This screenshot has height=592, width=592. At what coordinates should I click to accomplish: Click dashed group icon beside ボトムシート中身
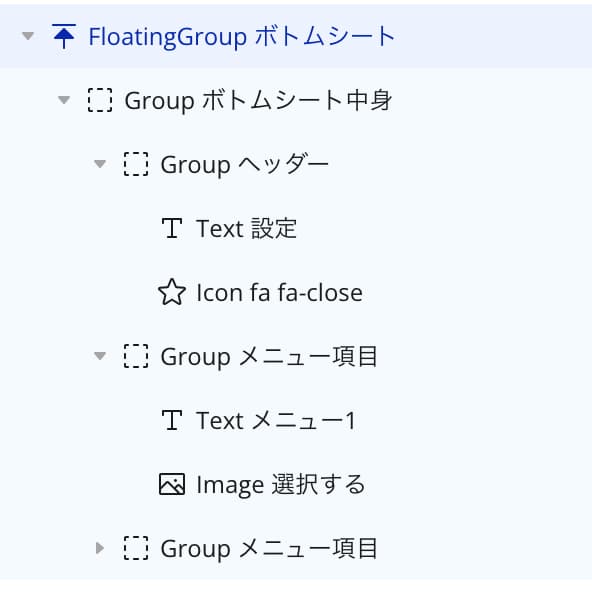(x=100, y=100)
